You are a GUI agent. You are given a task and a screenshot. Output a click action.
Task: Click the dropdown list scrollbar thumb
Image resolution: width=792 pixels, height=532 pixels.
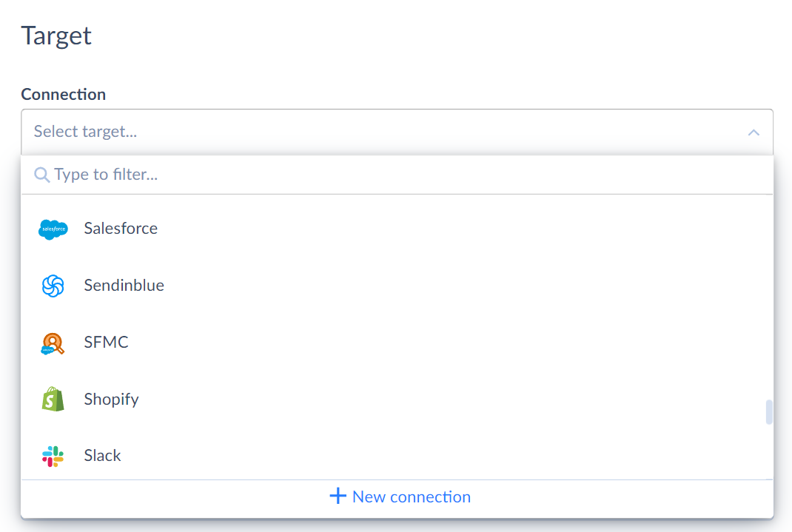(769, 412)
